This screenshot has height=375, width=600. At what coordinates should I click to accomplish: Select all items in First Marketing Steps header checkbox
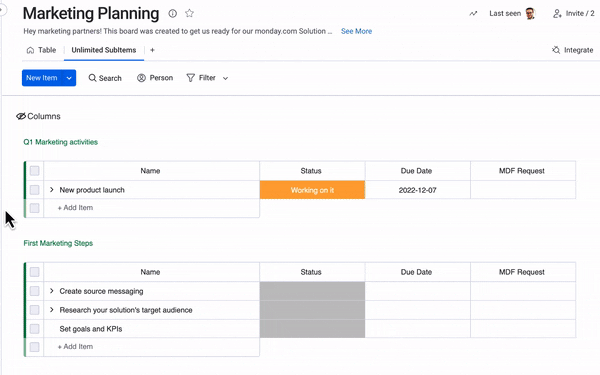point(34,272)
